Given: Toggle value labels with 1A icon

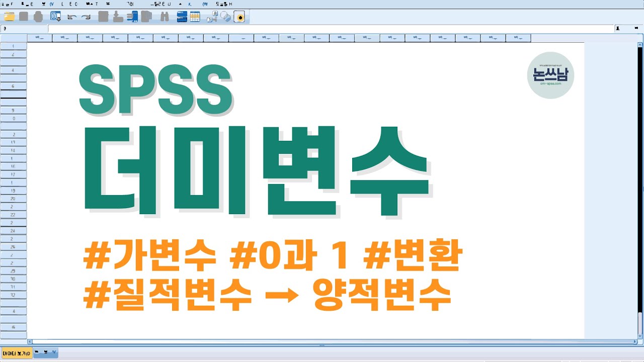Looking at the screenshot, I should click(x=213, y=17).
